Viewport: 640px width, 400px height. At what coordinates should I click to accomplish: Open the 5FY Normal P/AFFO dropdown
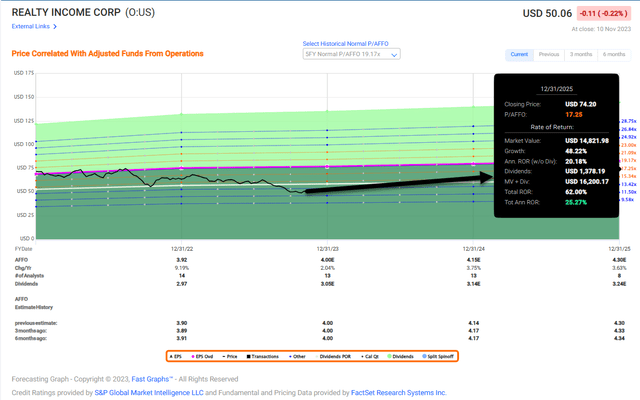[351, 54]
